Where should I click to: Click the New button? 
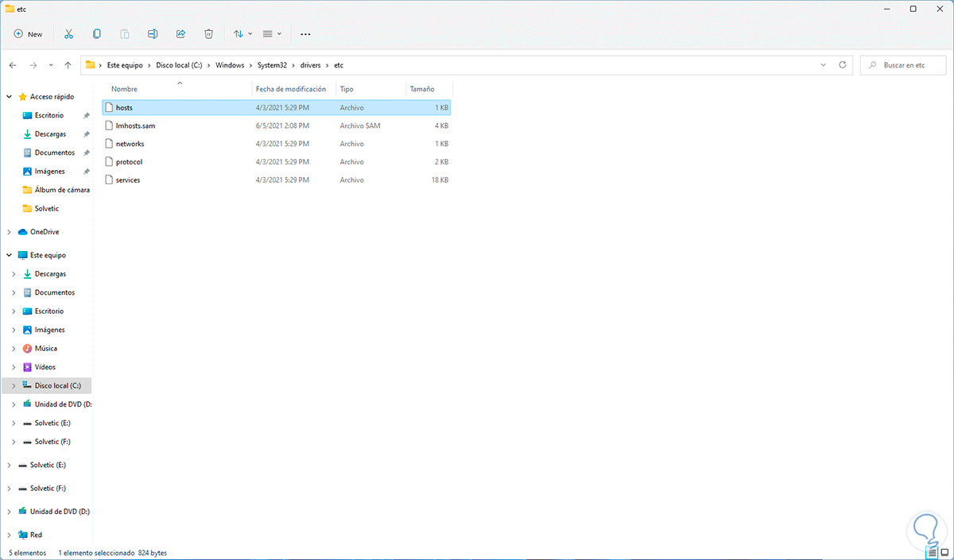pyautogui.click(x=29, y=34)
